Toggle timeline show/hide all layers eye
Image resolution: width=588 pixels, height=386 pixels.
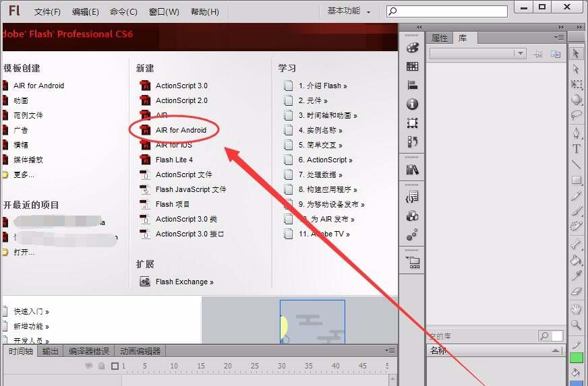pyautogui.click(x=88, y=366)
